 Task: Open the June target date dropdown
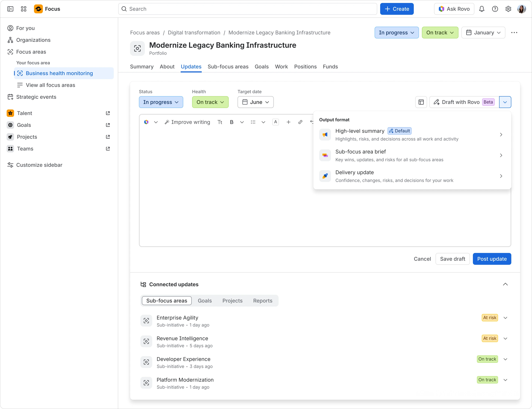point(255,102)
